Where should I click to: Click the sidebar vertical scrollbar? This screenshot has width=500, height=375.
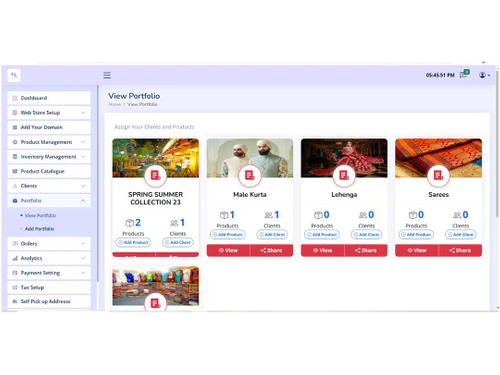click(98, 183)
